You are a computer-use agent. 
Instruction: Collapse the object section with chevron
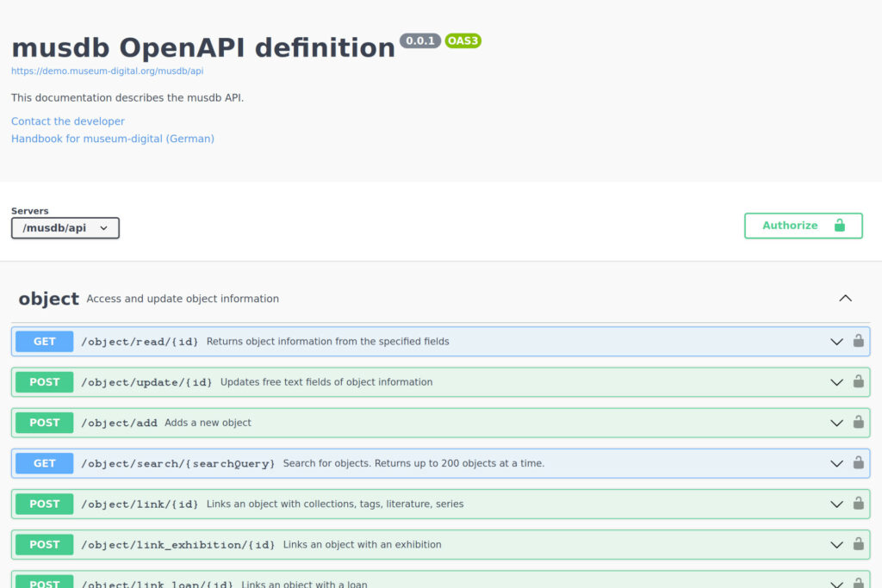pos(845,299)
